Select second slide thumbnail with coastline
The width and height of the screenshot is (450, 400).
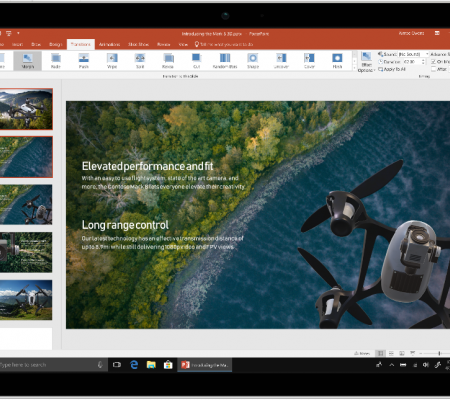[26, 157]
